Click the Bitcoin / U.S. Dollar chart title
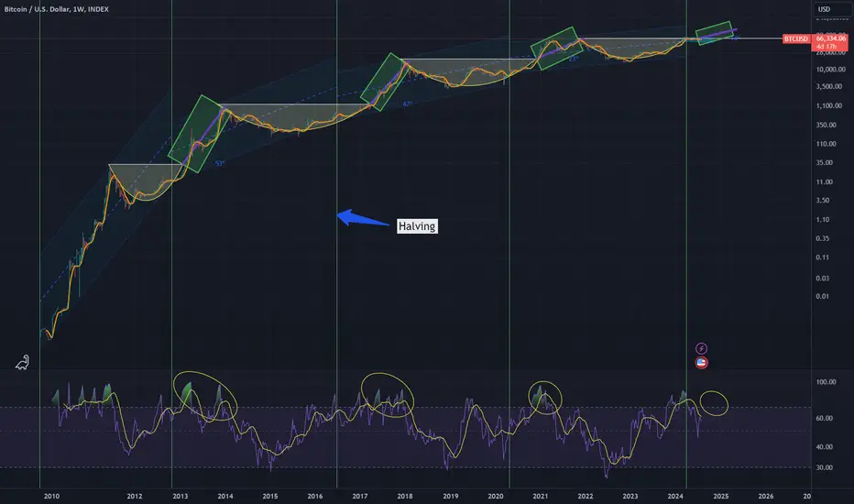This screenshot has height=504, width=854. (x=57, y=9)
